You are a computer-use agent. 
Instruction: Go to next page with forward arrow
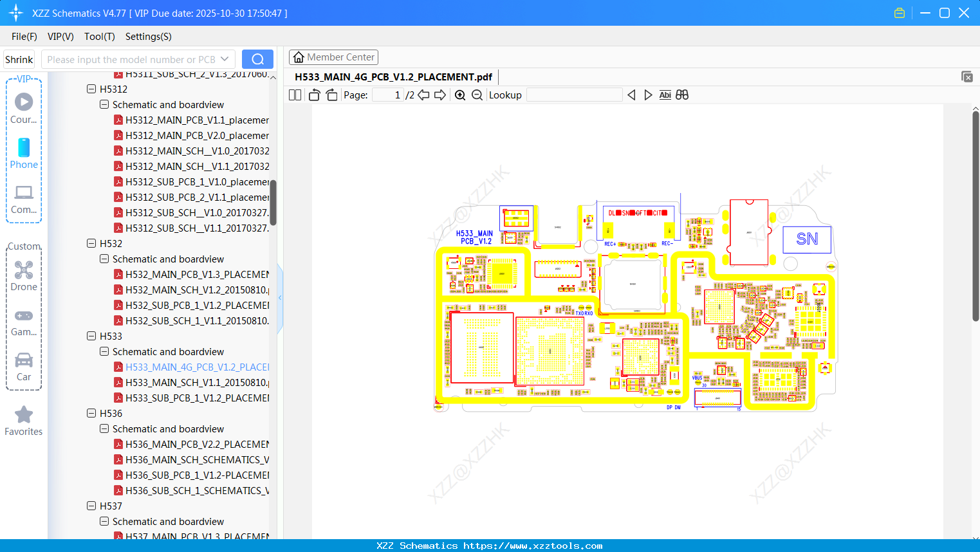pos(440,95)
